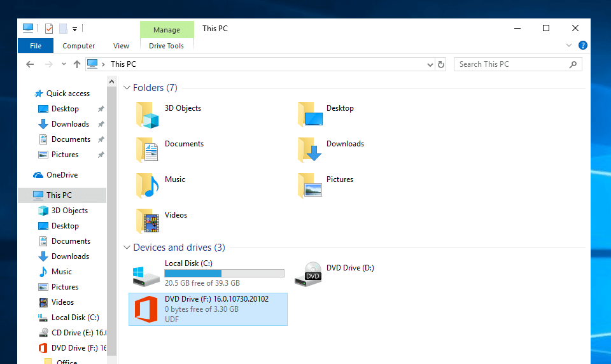Click the navigation pane scrollbar thumb
611x364 pixels.
pos(112,221)
